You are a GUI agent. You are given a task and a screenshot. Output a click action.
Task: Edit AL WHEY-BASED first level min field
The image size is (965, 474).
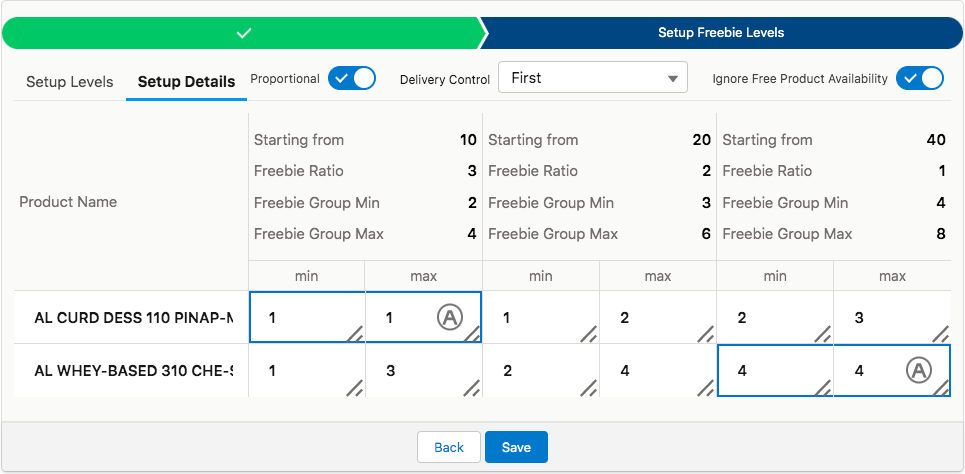pyautogui.click(x=300, y=371)
